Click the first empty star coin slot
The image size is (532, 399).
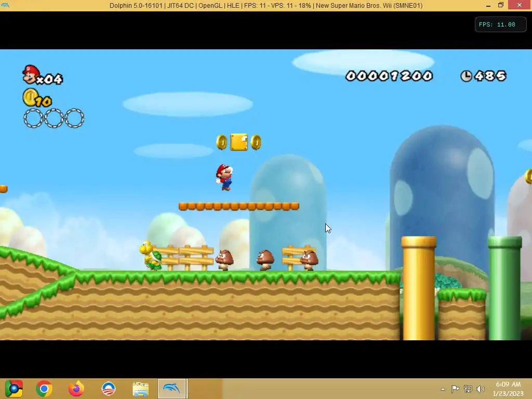pyautogui.click(x=33, y=118)
